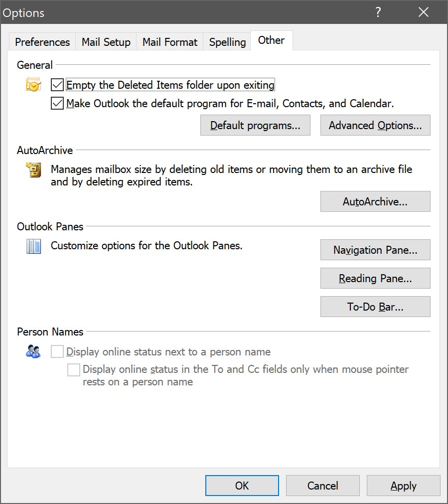
Task: Click the AutoArchive file cabinet icon
Action: 33,170
